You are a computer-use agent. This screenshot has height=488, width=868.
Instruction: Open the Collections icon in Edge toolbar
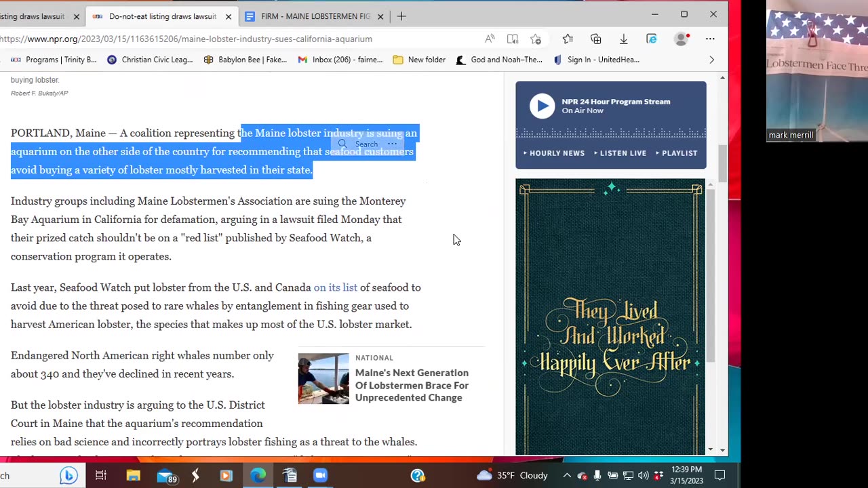pos(595,39)
